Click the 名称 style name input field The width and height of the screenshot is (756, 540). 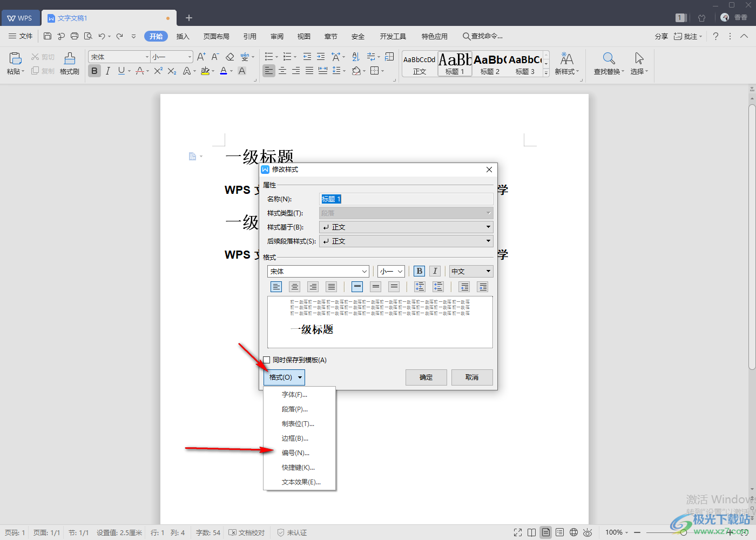(406, 199)
